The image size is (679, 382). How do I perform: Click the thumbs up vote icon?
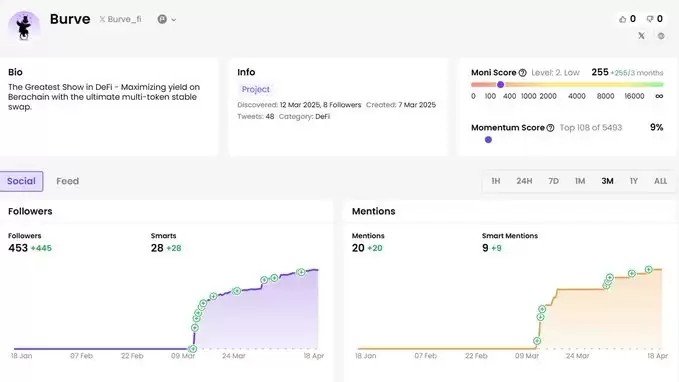[x=623, y=19]
